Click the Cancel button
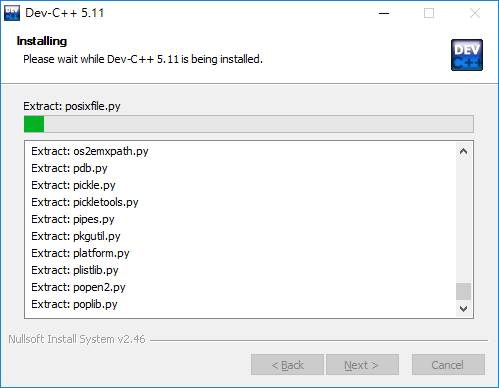 click(x=448, y=365)
